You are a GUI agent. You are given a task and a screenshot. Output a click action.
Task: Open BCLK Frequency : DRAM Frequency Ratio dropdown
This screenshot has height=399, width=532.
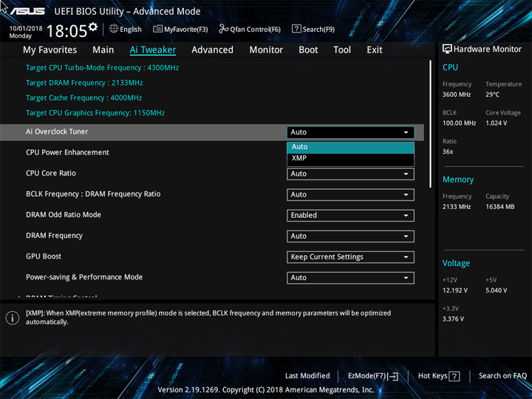[x=350, y=195]
